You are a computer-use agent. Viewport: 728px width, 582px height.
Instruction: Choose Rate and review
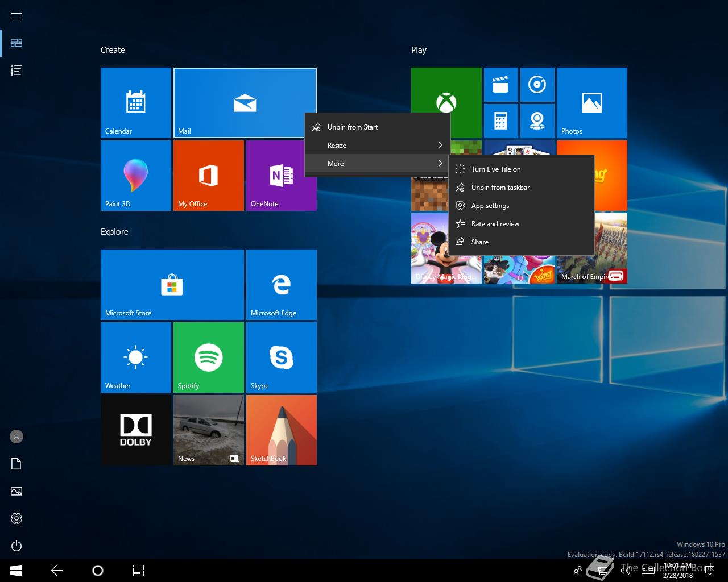click(522, 224)
